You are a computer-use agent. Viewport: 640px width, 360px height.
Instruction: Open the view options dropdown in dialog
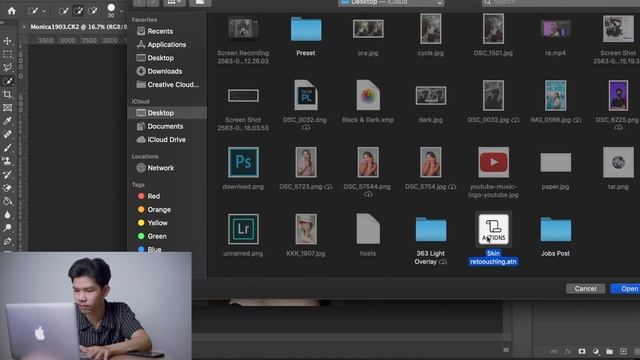174,2
